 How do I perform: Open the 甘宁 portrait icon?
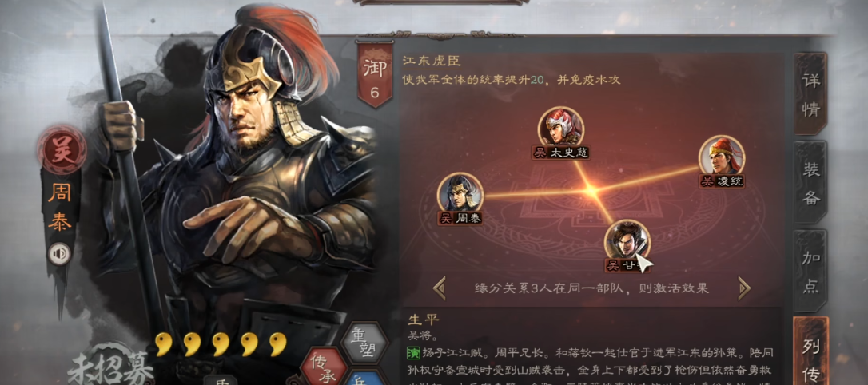click(627, 240)
